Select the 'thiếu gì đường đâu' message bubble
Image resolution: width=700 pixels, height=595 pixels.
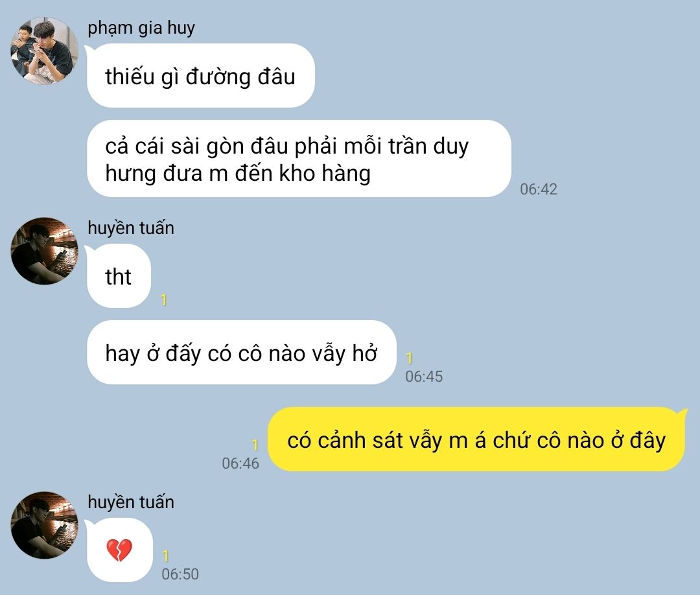pyautogui.click(x=200, y=75)
